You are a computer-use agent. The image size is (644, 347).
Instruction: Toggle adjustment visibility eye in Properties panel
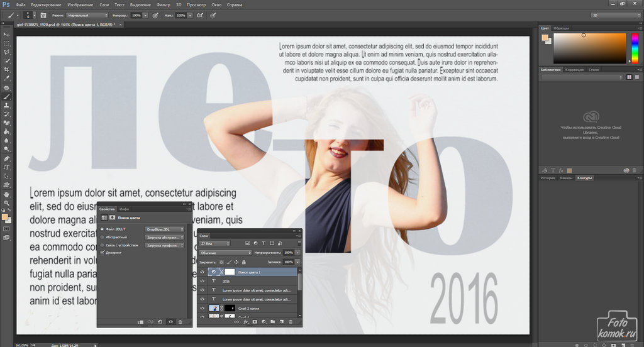tap(170, 322)
